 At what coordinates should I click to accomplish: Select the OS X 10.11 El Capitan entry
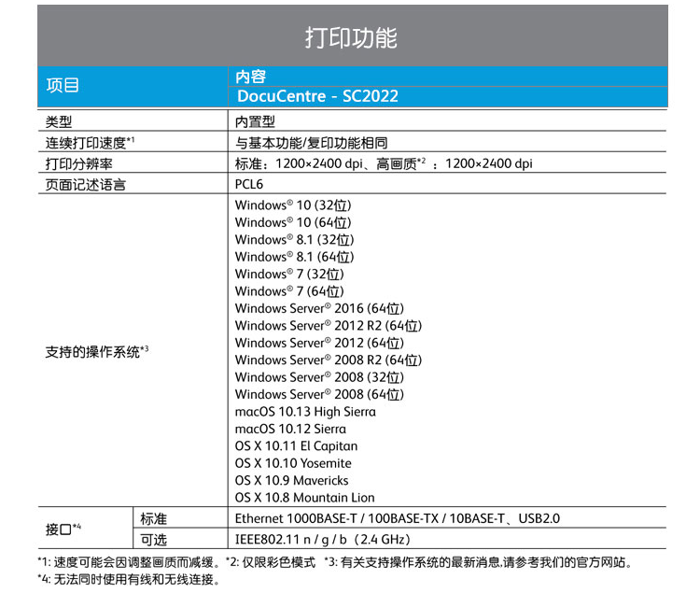(x=297, y=446)
